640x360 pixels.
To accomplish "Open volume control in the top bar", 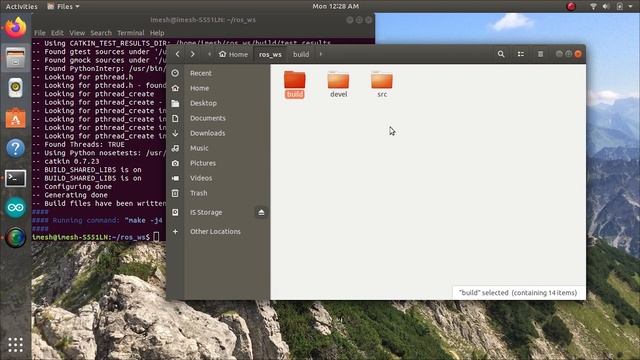I will click(x=606, y=6).
